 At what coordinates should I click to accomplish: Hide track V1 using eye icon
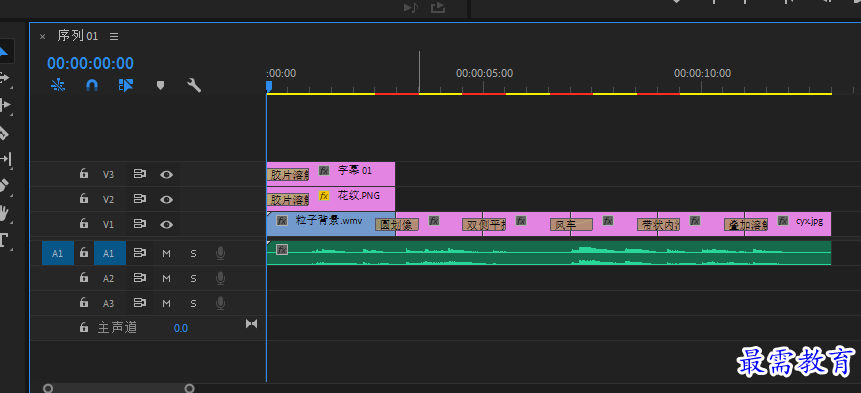tap(166, 224)
